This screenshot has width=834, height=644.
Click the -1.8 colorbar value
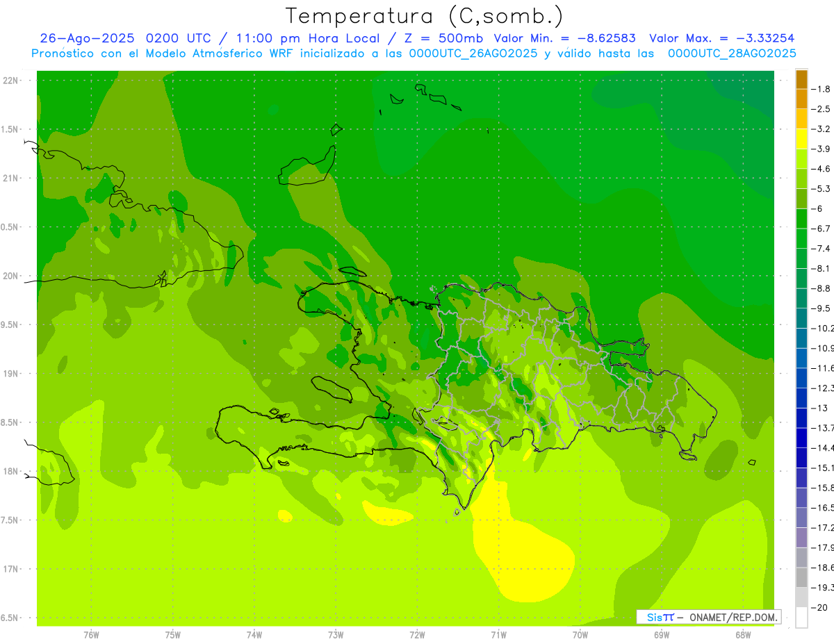(821, 89)
